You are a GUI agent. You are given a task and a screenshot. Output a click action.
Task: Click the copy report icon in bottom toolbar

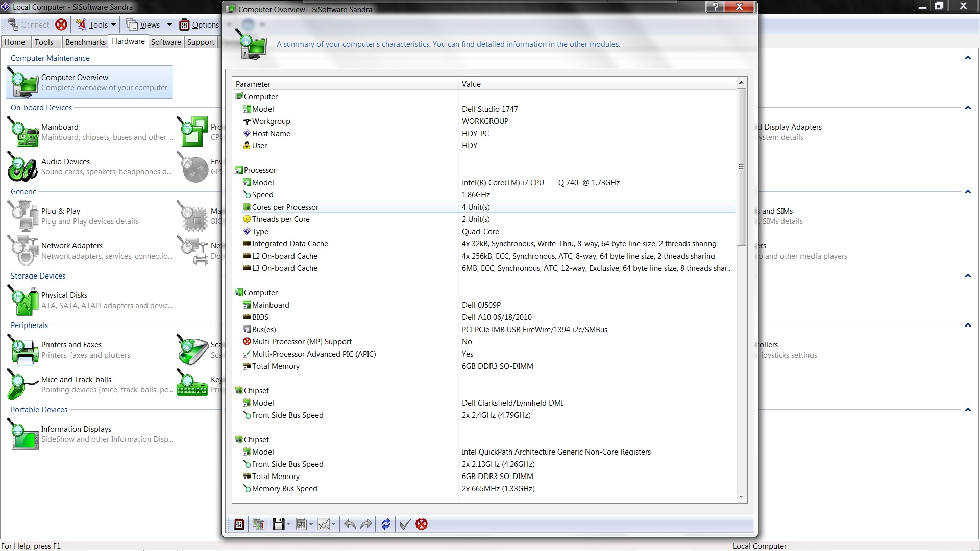[259, 524]
